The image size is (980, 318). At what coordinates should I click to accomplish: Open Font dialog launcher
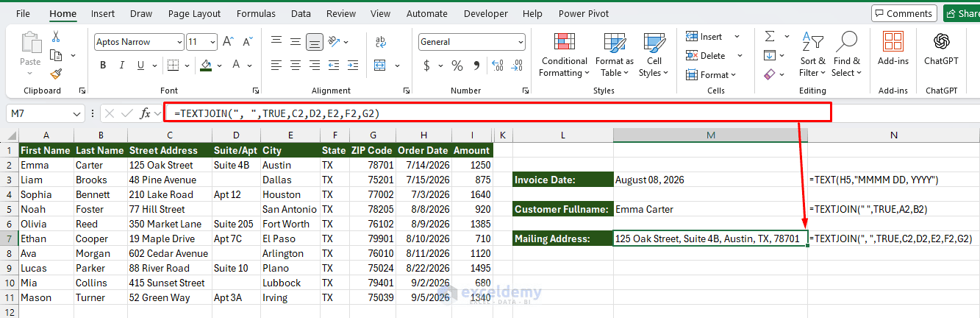(x=255, y=91)
